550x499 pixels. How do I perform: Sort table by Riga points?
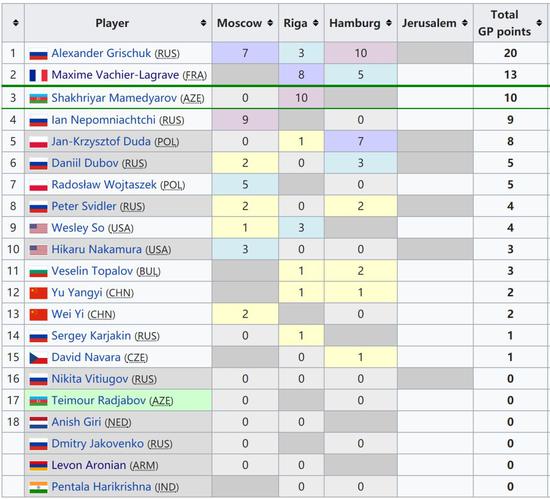pyautogui.click(x=316, y=23)
